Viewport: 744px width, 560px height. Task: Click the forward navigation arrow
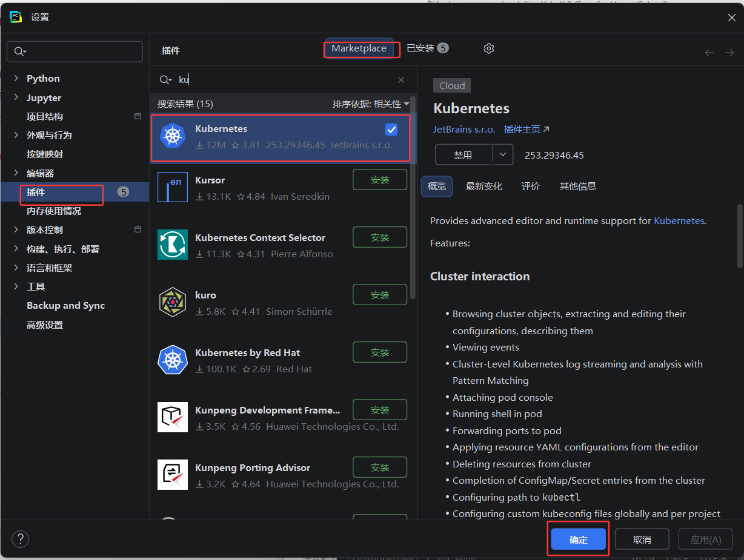pos(729,53)
